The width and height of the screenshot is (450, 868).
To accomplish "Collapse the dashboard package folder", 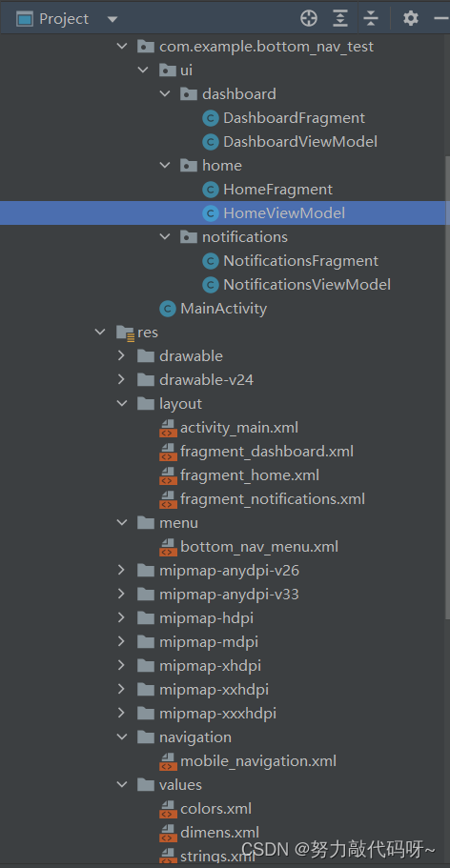I will click(165, 94).
